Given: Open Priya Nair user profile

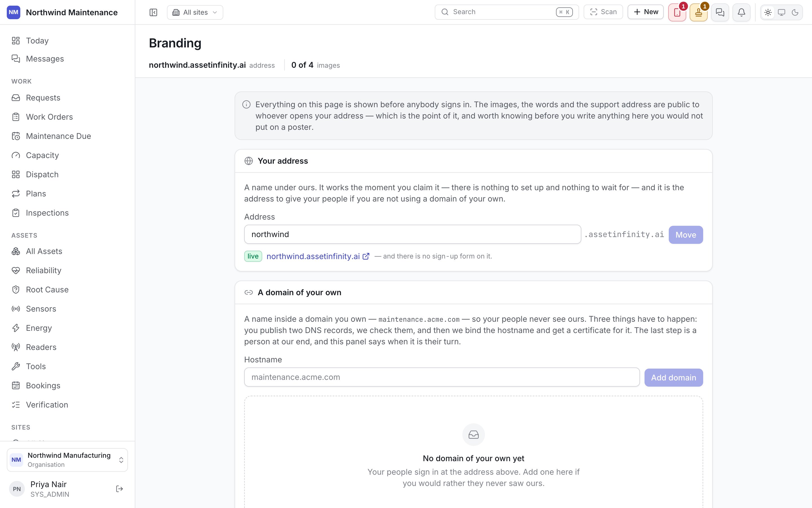Looking at the screenshot, I should tap(50, 489).
